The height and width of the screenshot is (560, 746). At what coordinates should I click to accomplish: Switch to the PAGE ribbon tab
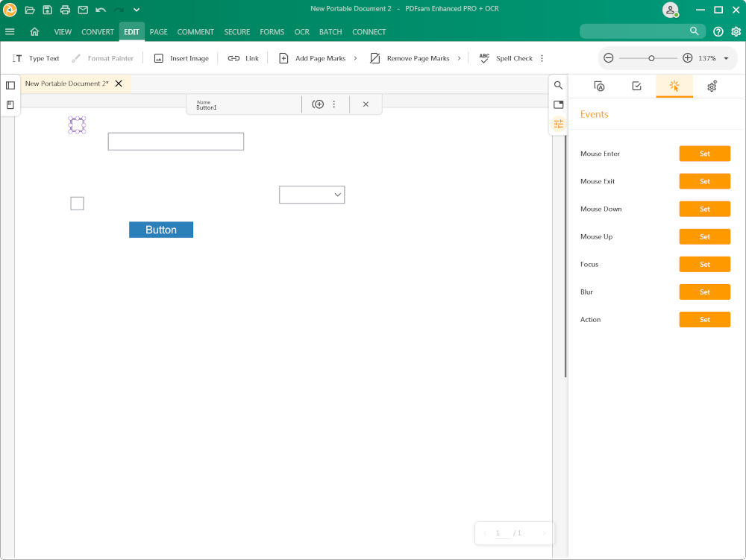tap(158, 32)
